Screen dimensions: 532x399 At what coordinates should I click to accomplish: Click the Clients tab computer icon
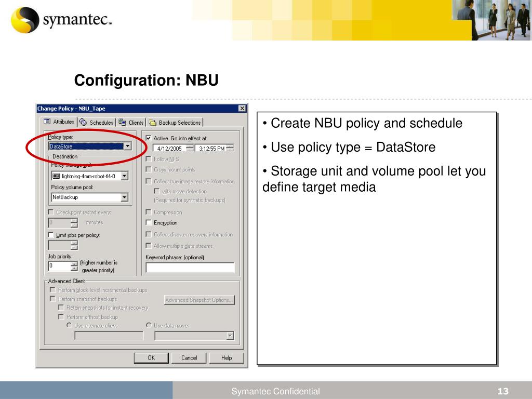122,122
